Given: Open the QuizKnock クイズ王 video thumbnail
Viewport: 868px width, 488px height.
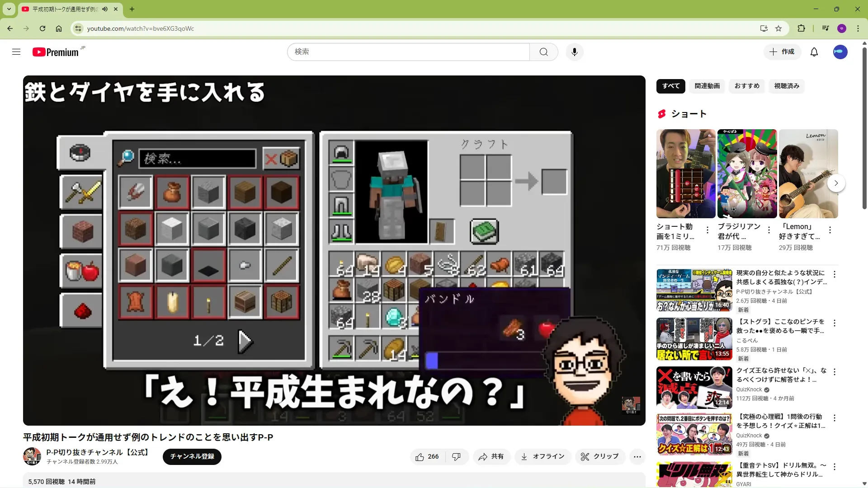Looking at the screenshot, I should point(694,387).
